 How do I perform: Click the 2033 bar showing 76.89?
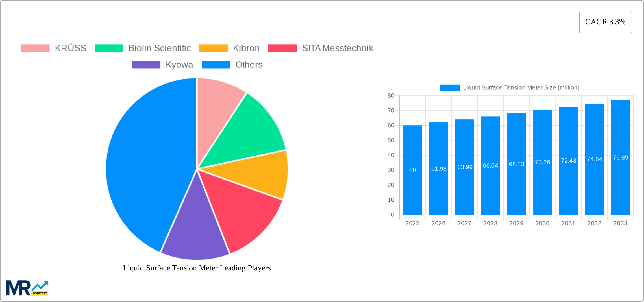pyautogui.click(x=620, y=158)
